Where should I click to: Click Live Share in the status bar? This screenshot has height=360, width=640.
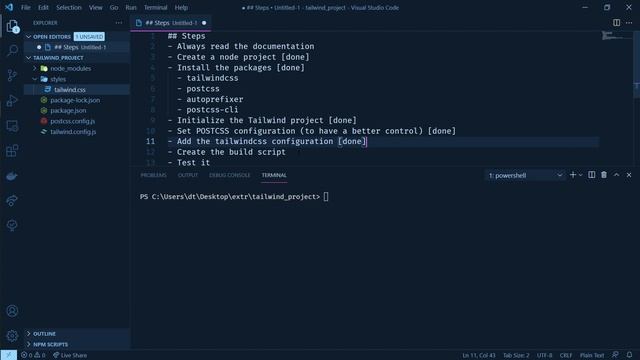(x=70, y=355)
